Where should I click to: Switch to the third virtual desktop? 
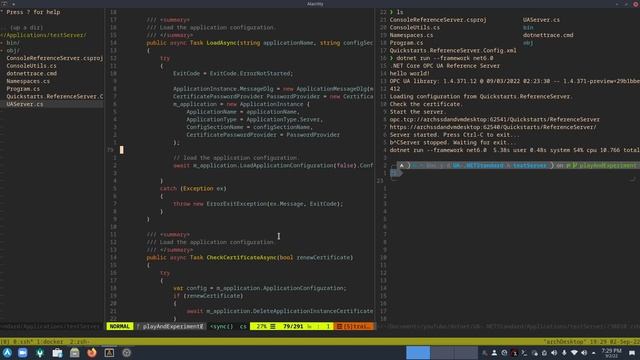click(466, 353)
